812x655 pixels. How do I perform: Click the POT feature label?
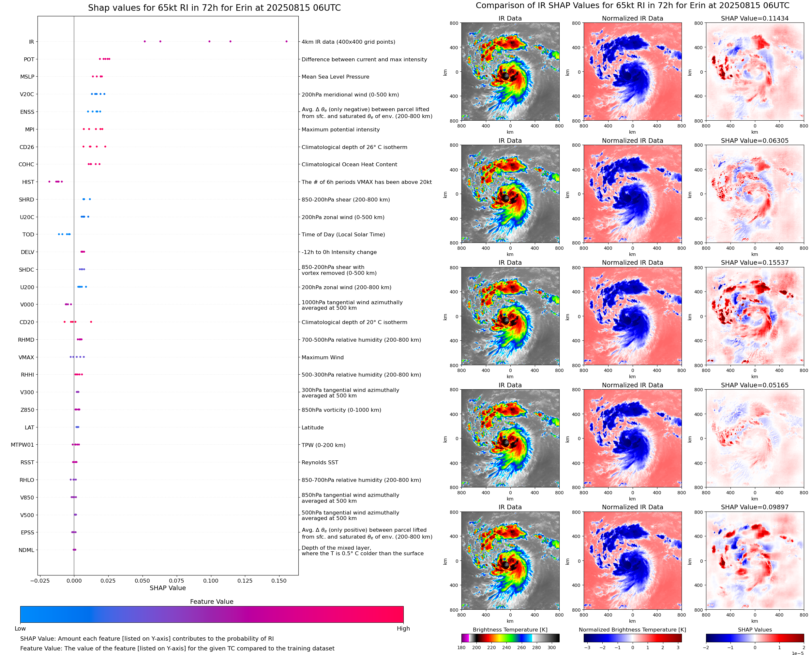(29, 59)
